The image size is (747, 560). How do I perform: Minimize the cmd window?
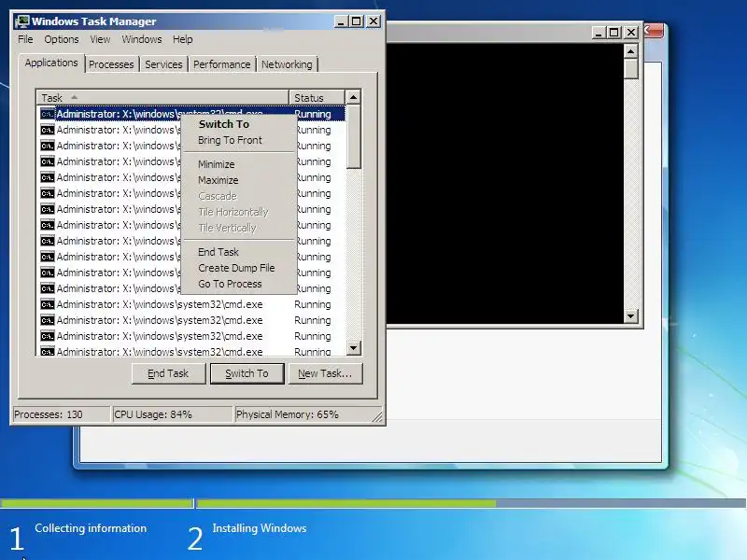(599, 33)
